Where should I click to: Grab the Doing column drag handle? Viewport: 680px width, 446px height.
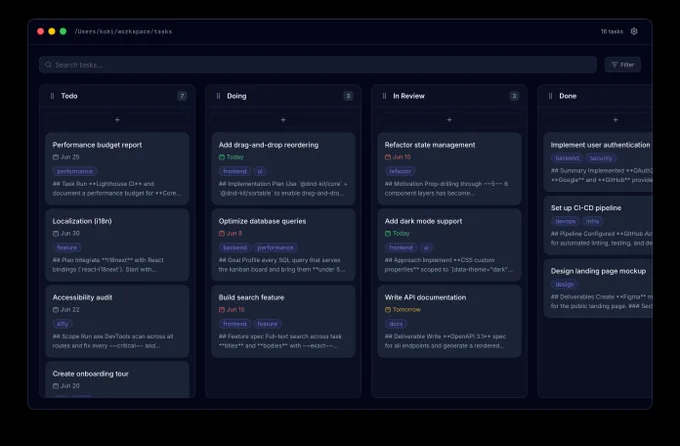pyautogui.click(x=218, y=96)
